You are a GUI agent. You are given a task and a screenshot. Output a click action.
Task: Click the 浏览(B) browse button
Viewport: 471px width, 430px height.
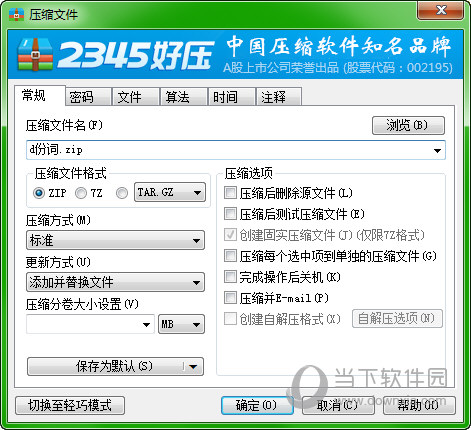pyautogui.click(x=408, y=125)
